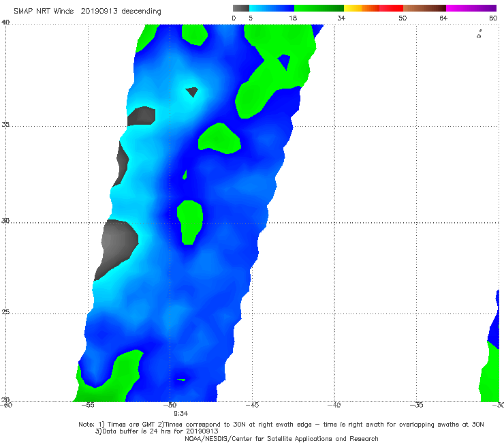Screen dimensions: 504x443
Task: Click the gray 0–5 segment of the color bar
Action: coord(240,8)
